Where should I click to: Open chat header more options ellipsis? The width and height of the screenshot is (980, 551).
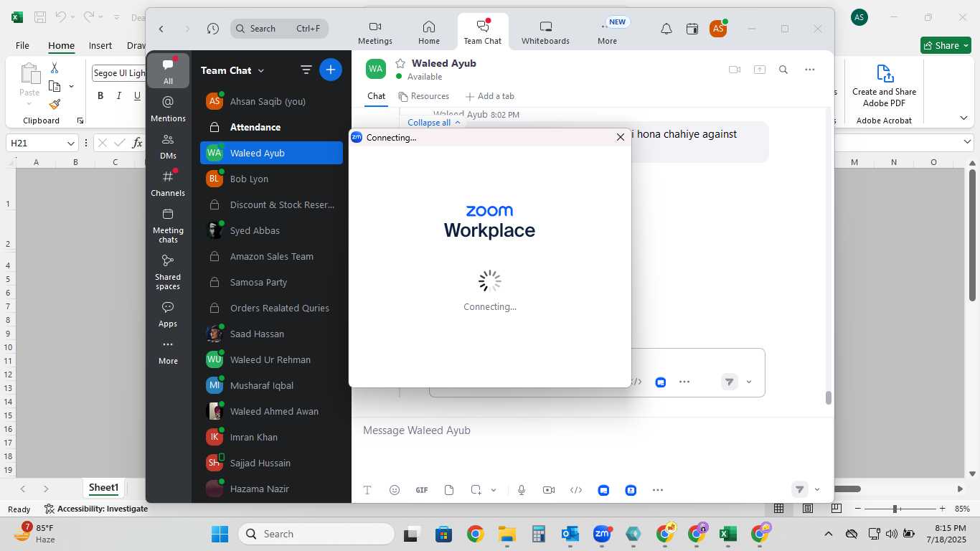coord(810,70)
